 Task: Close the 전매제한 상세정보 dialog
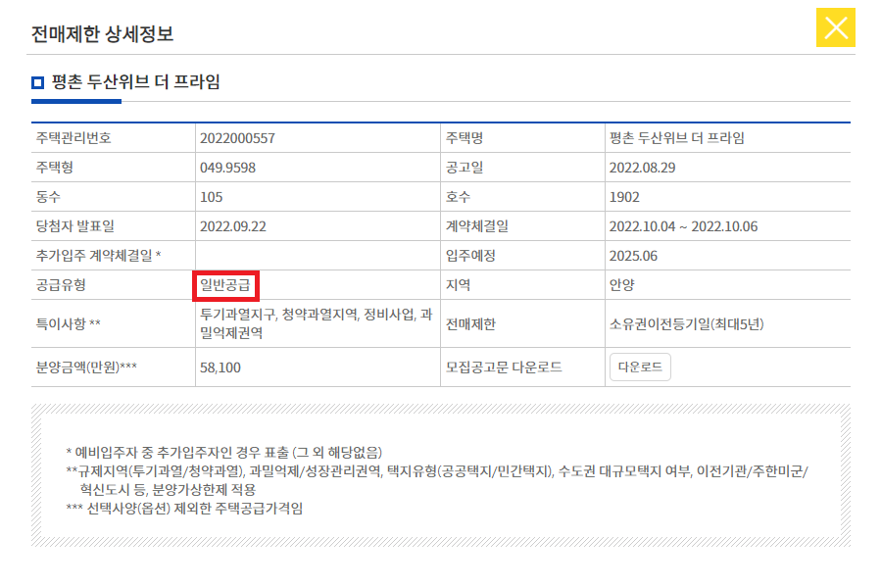point(836,27)
